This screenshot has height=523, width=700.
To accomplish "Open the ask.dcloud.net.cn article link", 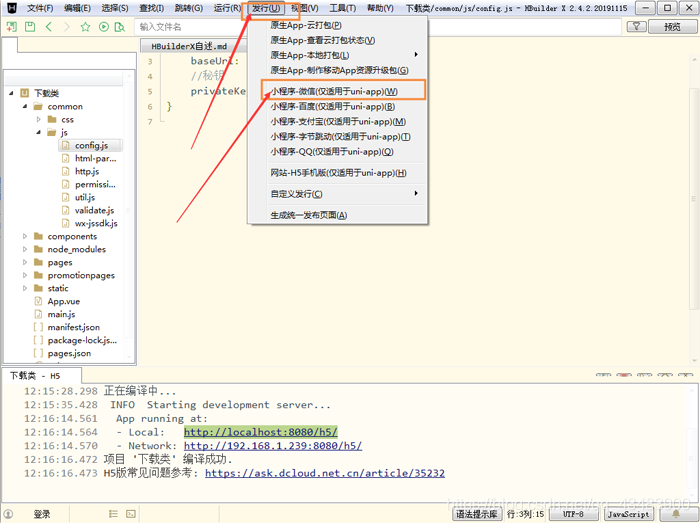I will point(325,473).
